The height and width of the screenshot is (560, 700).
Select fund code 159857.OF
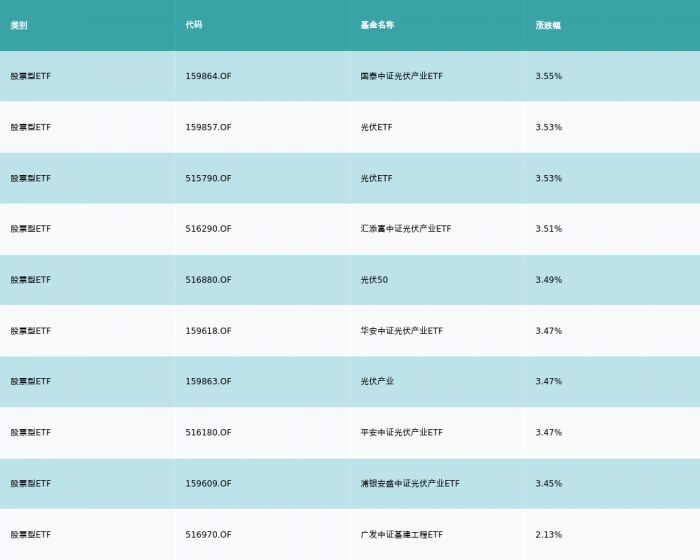[x=208, y=127]
